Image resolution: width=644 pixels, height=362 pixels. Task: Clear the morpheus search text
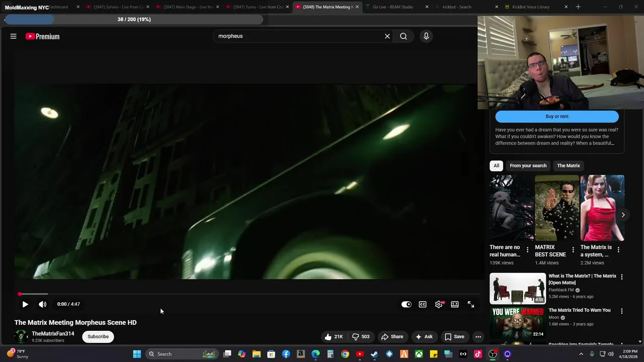pos(387,36)
